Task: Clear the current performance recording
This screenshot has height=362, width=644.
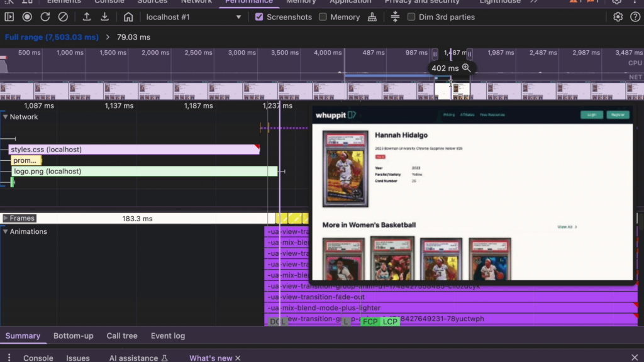Action: (x=63, y=17)
